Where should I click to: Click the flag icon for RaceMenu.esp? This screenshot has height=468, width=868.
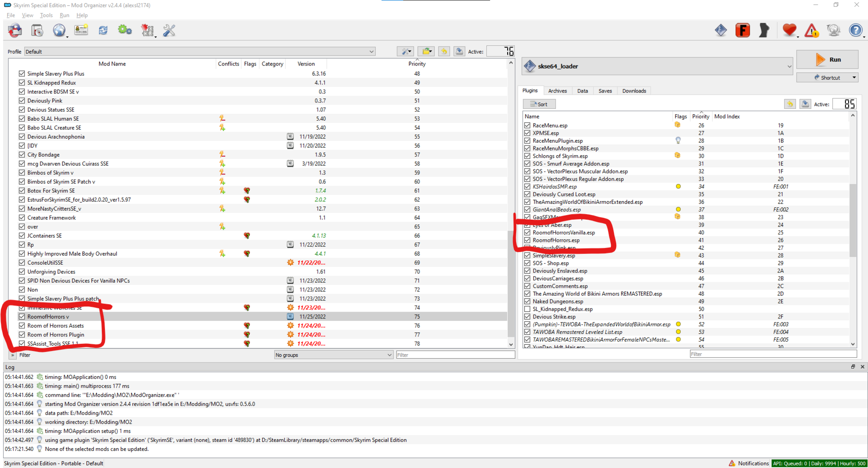677,125
